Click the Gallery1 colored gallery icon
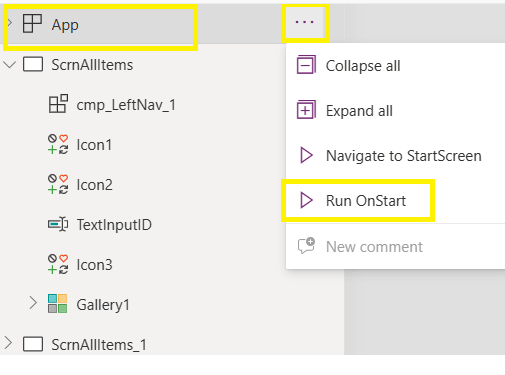 (x=57, y=303)
